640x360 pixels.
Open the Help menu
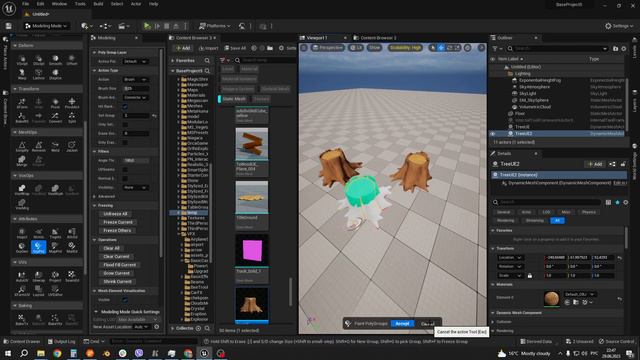click(x=153, y=4)
